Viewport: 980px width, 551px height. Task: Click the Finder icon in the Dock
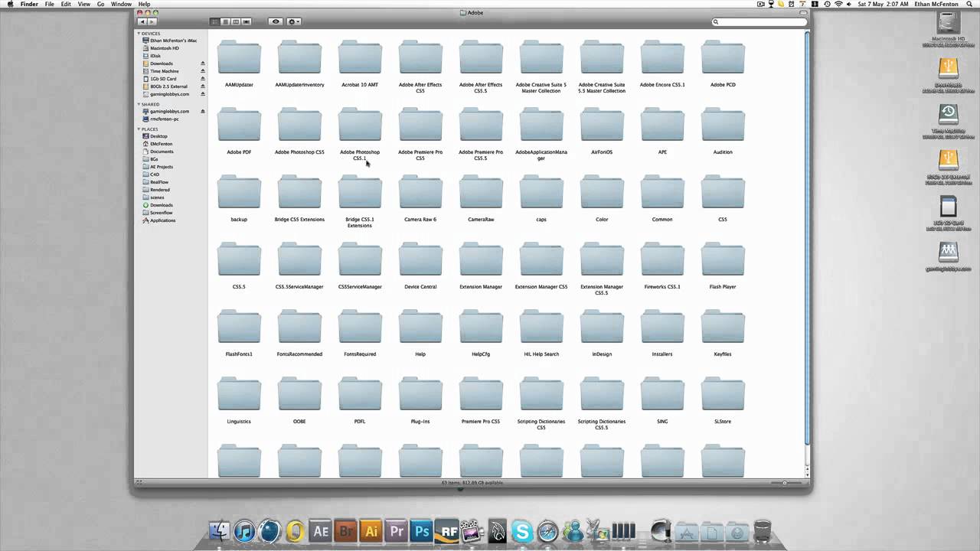click(220, 530)
